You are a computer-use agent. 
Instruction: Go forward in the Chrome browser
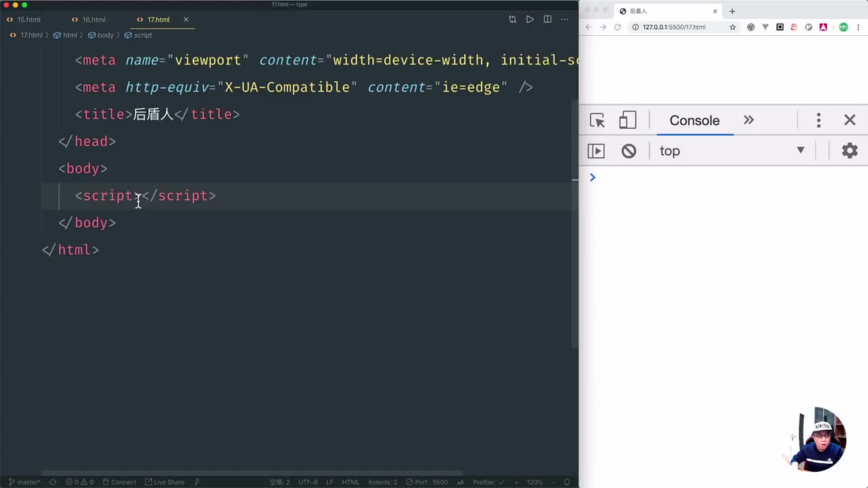(x=603, y=27)
